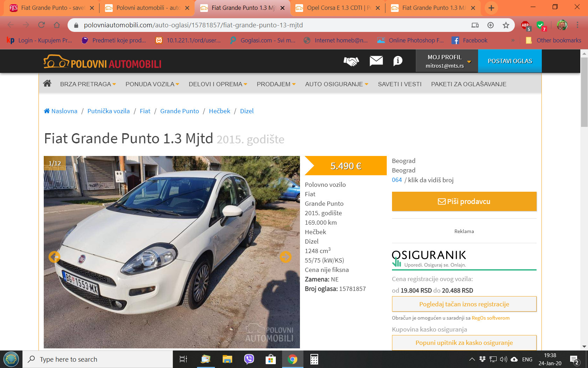Open Grande Punto breadcrumb link

pyautogui.click(x=180, y=111)
